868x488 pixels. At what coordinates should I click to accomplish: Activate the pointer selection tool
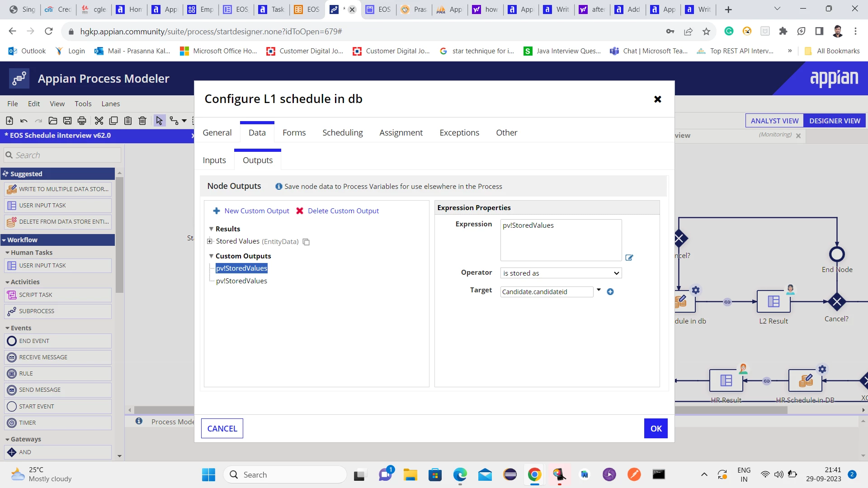159,121
